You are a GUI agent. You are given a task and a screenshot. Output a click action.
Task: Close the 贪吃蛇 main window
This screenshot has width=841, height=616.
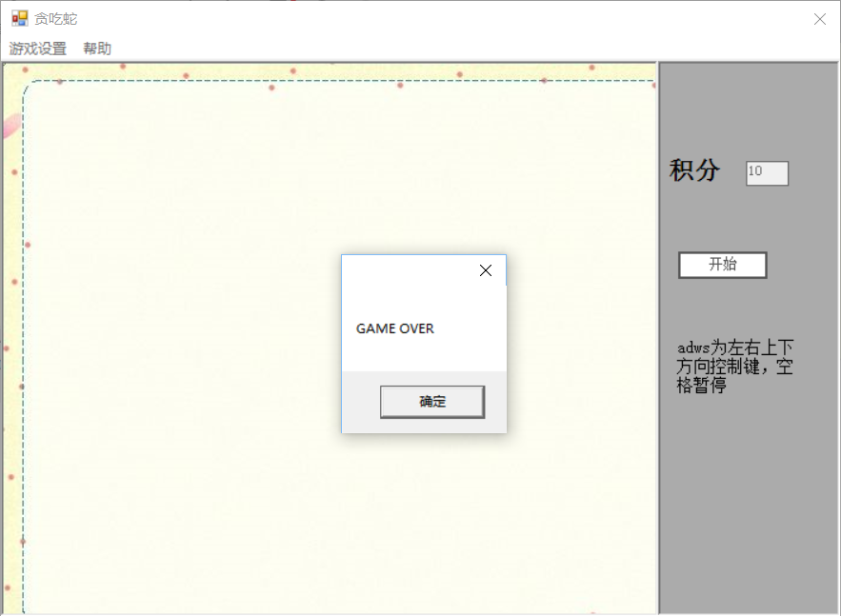pyautogui.click(x=819, y=19)
